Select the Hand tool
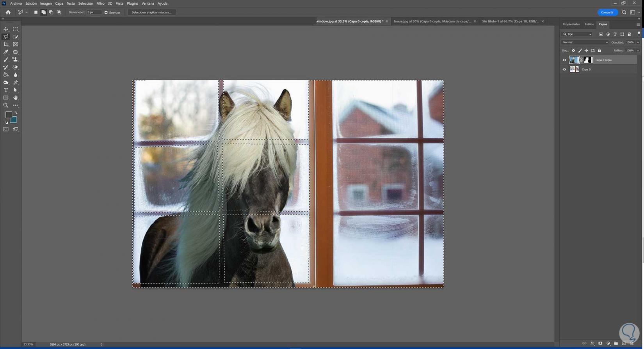Screen dimensions: 644x349 [16, 98]
